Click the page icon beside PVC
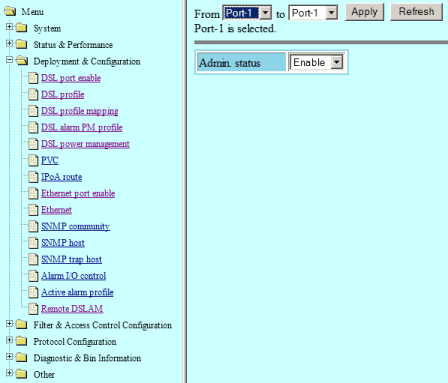The width and height of the screenshot is (448, 383). click(33, 160)
